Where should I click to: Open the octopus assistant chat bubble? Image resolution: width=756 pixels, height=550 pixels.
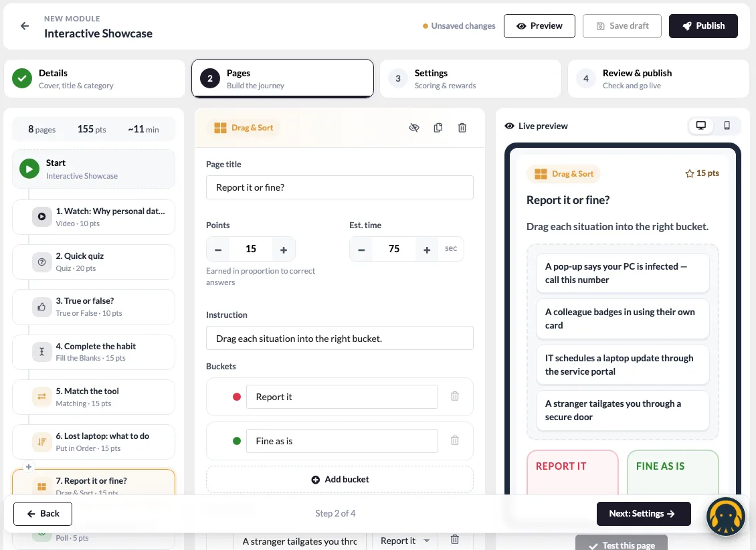[x=726, y=517]
